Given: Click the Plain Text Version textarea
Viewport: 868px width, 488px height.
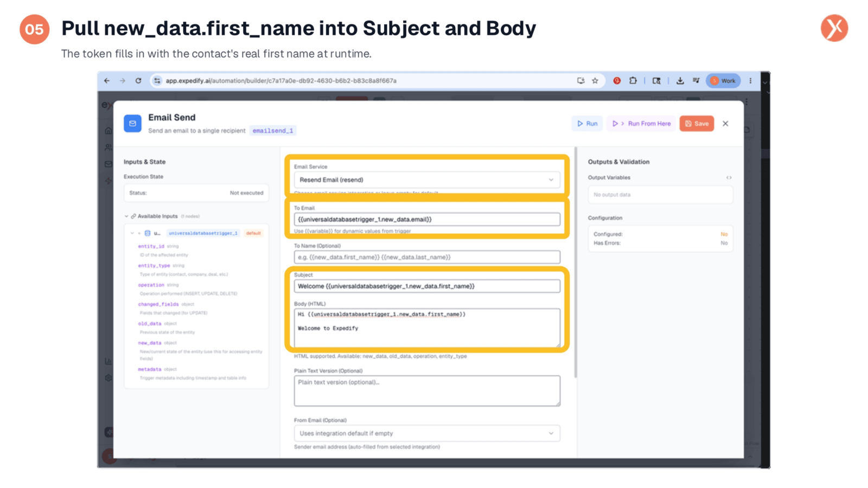Looking at the screenshot, I should click(427, 391).
